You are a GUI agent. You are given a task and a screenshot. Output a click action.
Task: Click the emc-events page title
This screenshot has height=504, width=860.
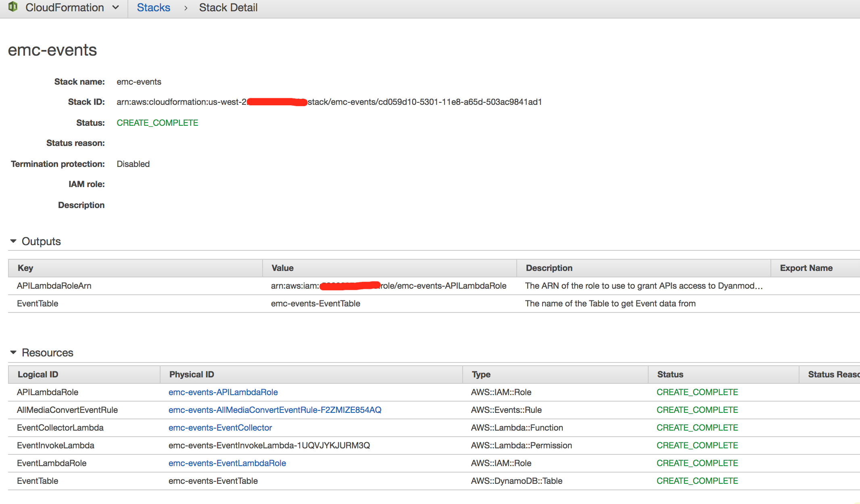tap(52, 50)
